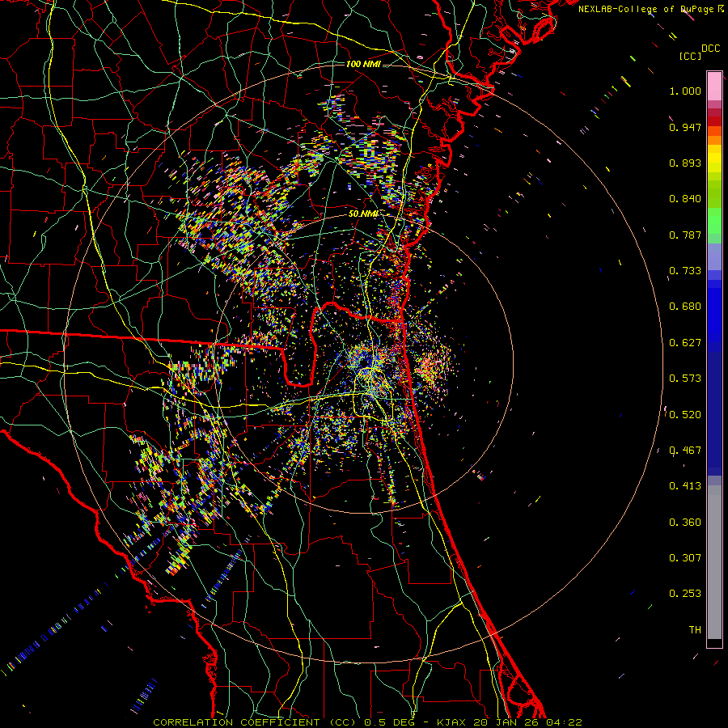Select the 0.947 scale value
This screenshot has width=728, height=728.
685,127
